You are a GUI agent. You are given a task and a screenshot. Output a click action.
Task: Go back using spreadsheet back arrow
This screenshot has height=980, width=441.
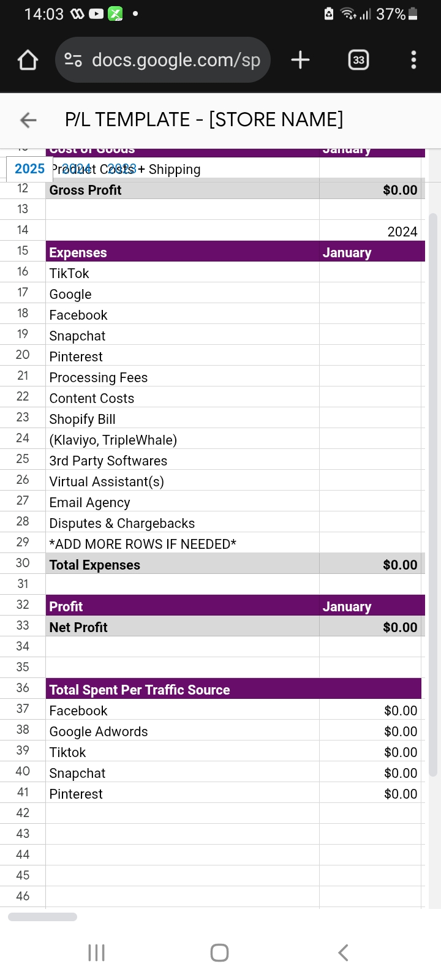pyautogui.click(x=28, y=120)
